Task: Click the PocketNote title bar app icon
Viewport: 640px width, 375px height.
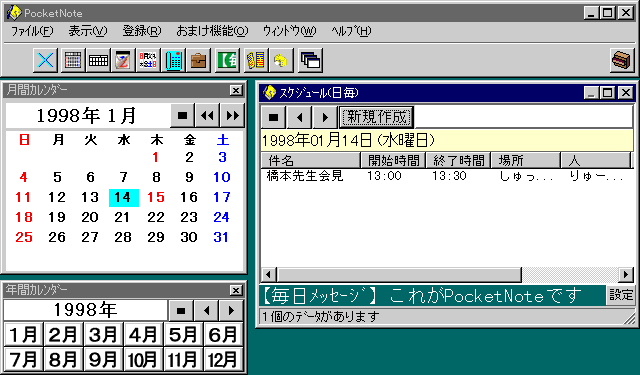Action: pos(13,13)
